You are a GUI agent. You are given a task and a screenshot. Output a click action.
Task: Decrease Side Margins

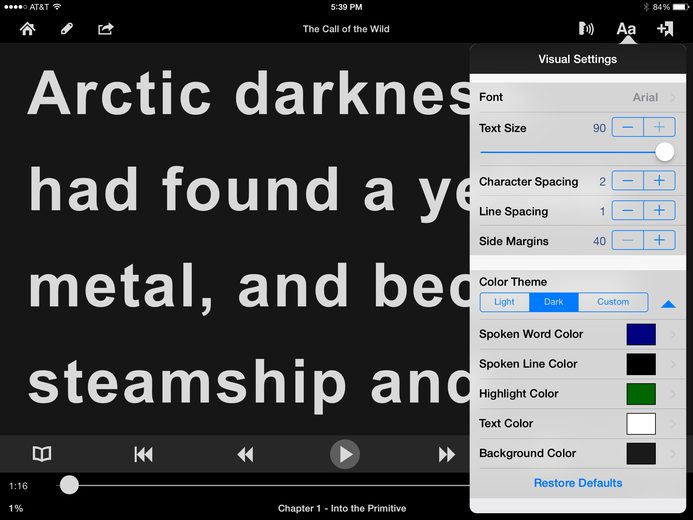click(x=628, y=240)
